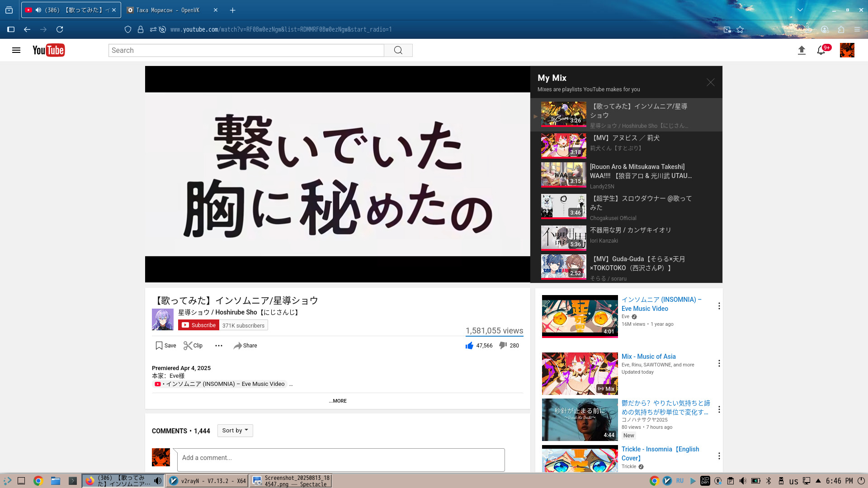Open the Mix - Music of Asia link
This screenshot has height=488, width=868.
tap(648, 357)
